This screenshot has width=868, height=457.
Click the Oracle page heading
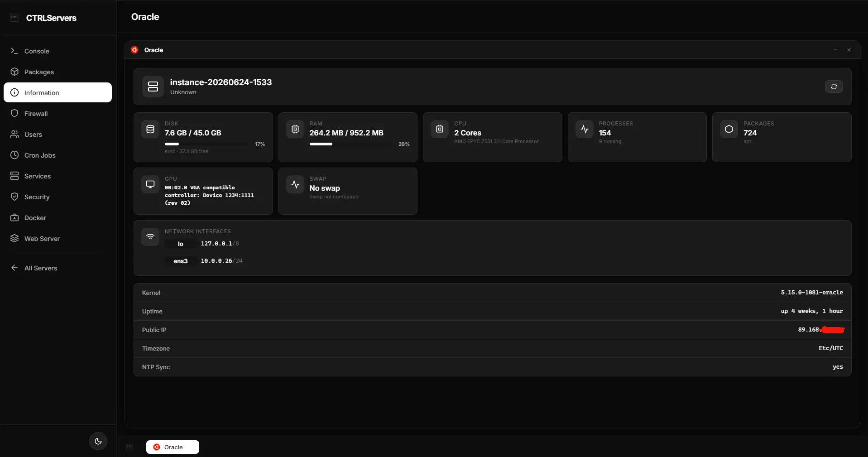(145, 17)
